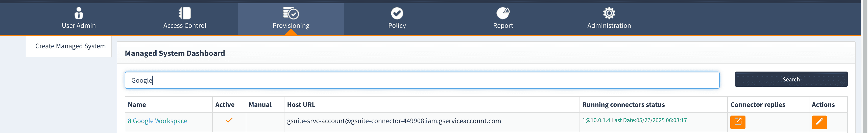
Task: Click the User Admin person icon
Action: (79, 13)
